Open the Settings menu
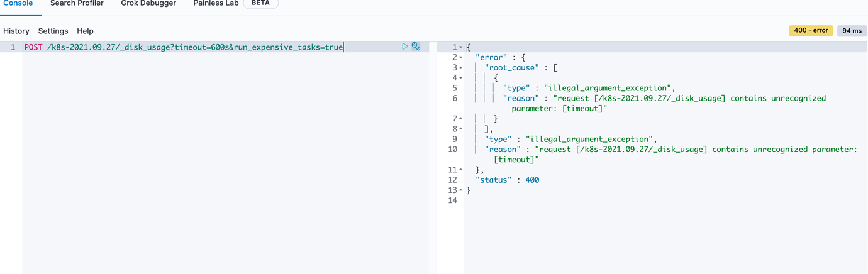868x274 pixels. [x=53, y=31]
